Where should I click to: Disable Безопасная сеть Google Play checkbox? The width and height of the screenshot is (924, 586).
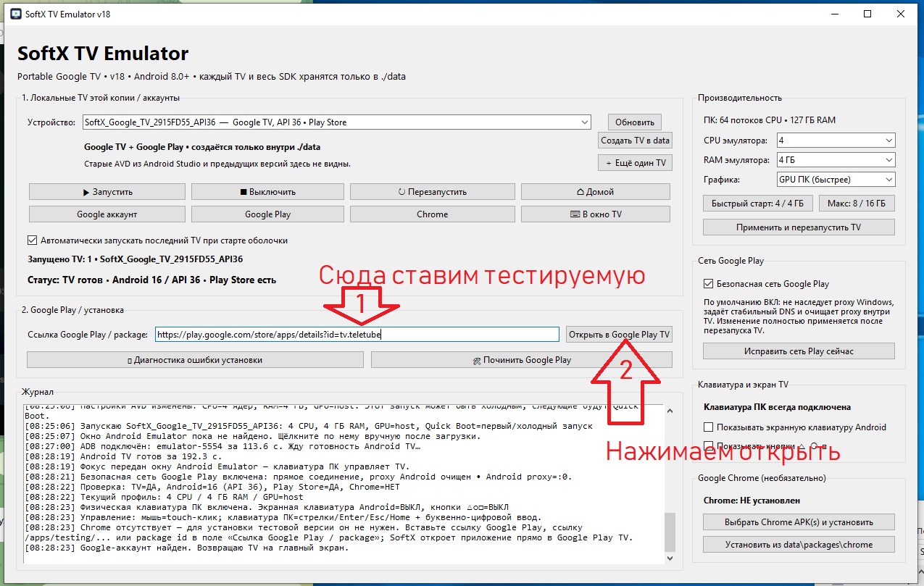[709, 284]
